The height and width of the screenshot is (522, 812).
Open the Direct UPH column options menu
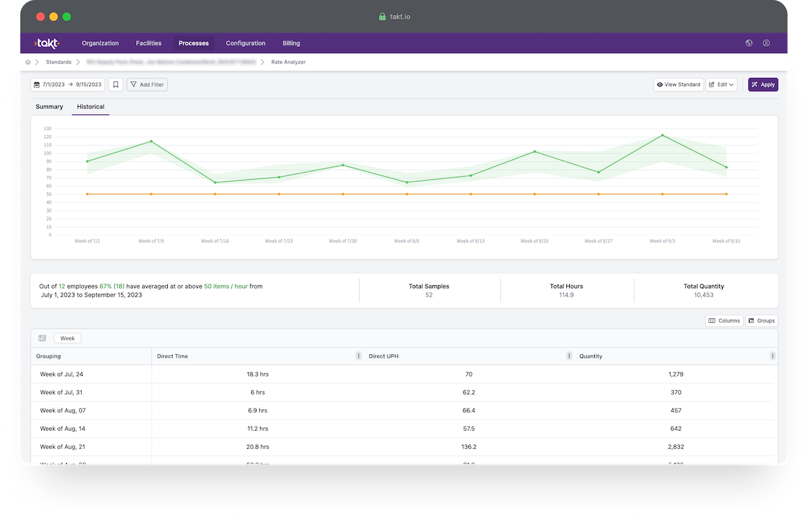coord(570,356)
